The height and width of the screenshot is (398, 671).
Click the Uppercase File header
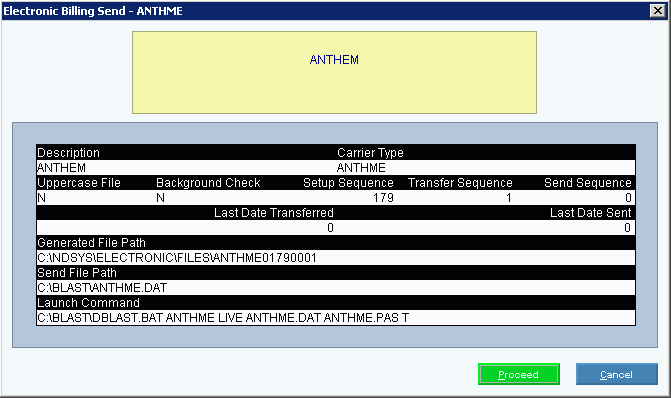[79, 183]
